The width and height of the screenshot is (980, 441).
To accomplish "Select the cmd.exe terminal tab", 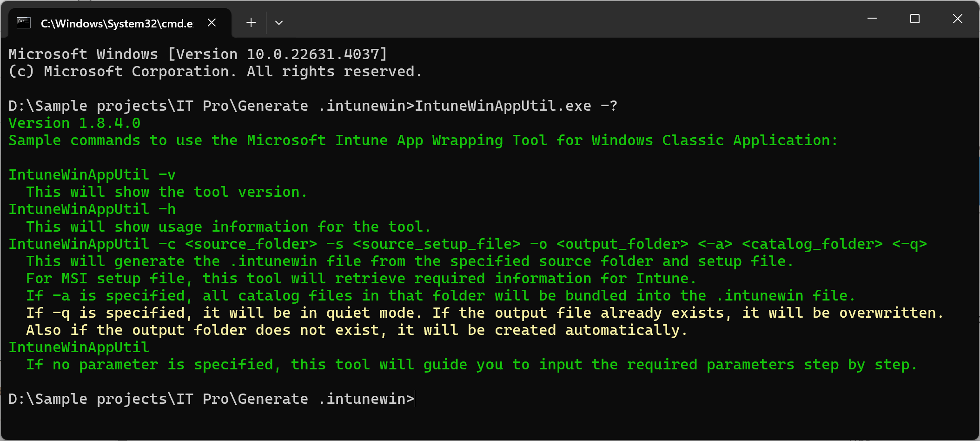I will [119, 23].
